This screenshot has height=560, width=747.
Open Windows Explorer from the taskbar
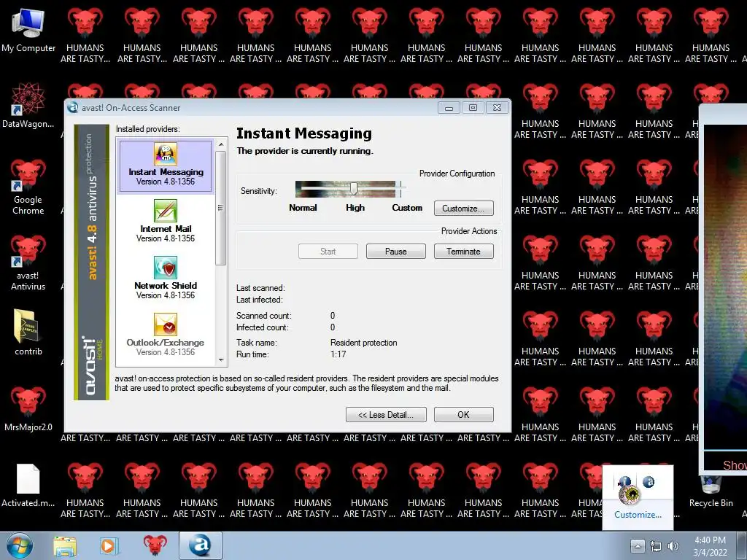(x=65, y=546)
